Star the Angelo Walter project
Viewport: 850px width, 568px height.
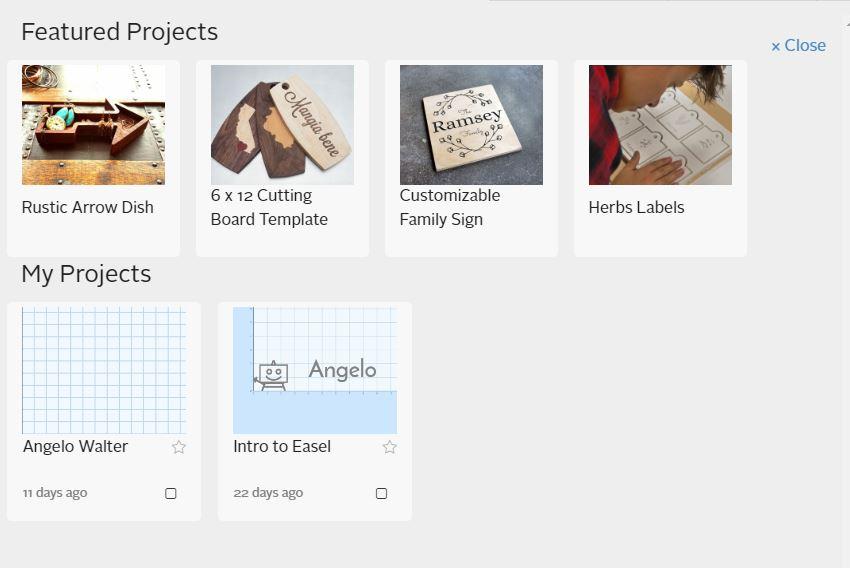(x=179, y=447)
